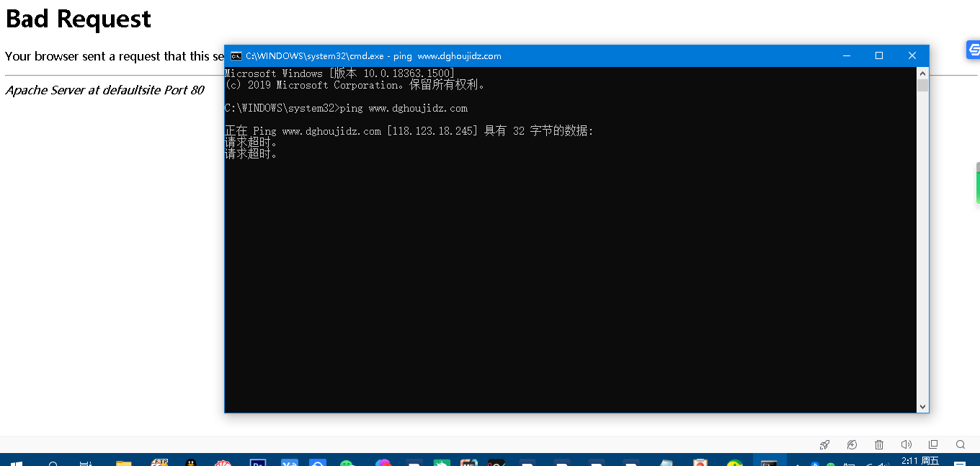Mute sound using browser status bar speaker icon
This screenshot has width=980, height=466.
[x=906, y=444]
